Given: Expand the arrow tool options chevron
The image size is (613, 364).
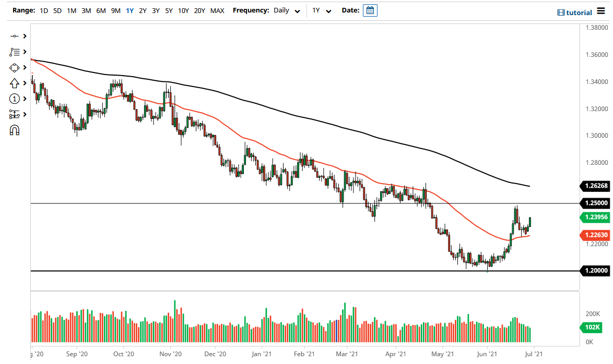Looking at the screenshot, I should [x=25, y=83].
